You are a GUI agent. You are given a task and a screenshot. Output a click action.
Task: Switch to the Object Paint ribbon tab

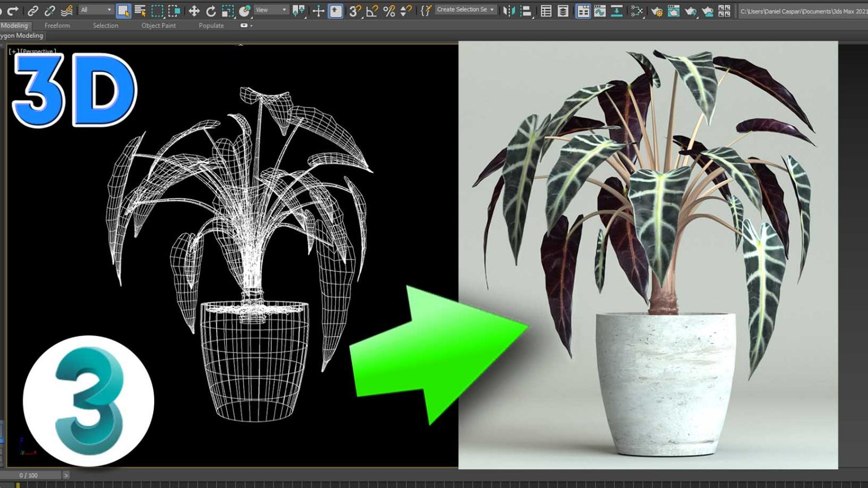[x=158, y=25]
